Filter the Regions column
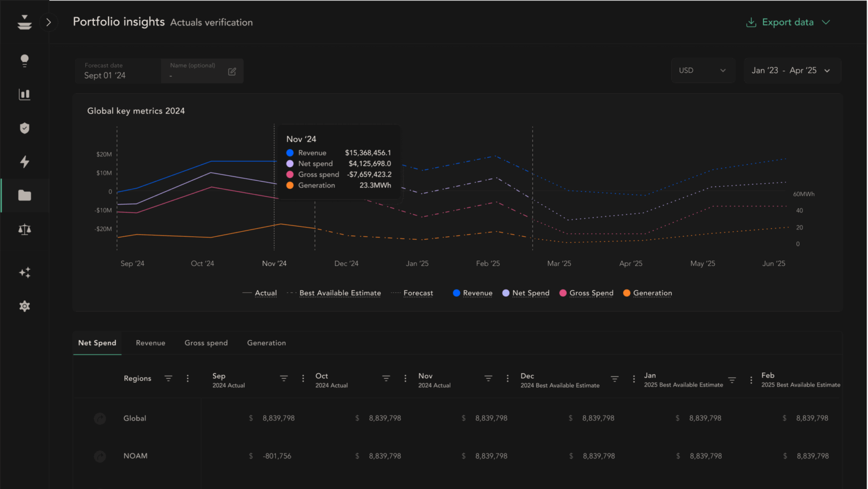Viewport: 868px width, 489px height. (x=168, y=379)
